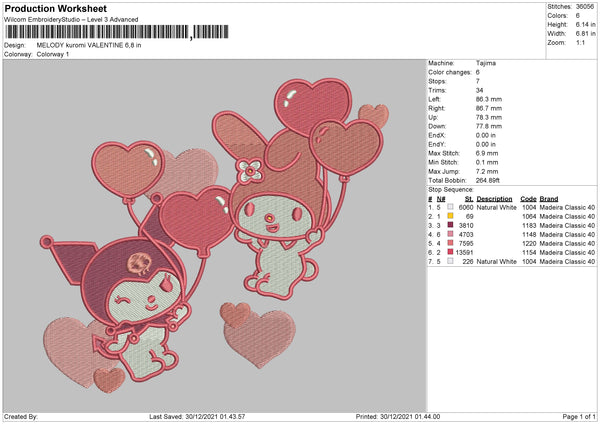Click stitch count '69' in stop sequence
The image size is (600, 424).
pyautogui.click(x=470, y=217)
